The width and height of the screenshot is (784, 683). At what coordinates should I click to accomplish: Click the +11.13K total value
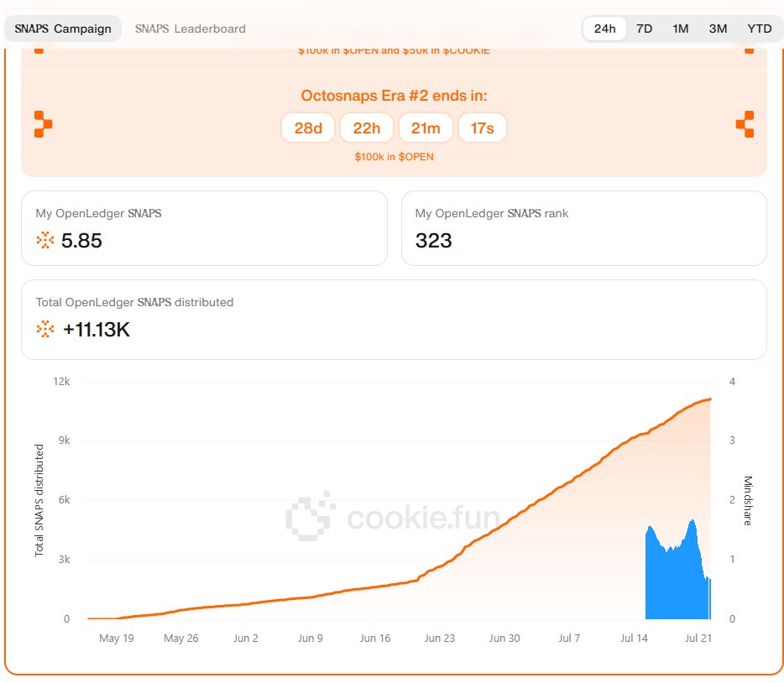(x=97, y=330)
